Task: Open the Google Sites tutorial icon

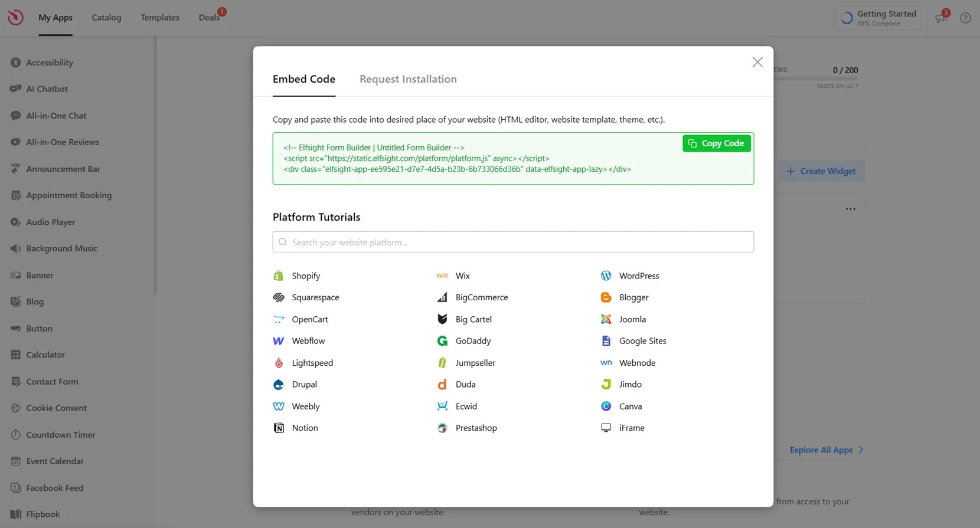Action: (606, 341)
